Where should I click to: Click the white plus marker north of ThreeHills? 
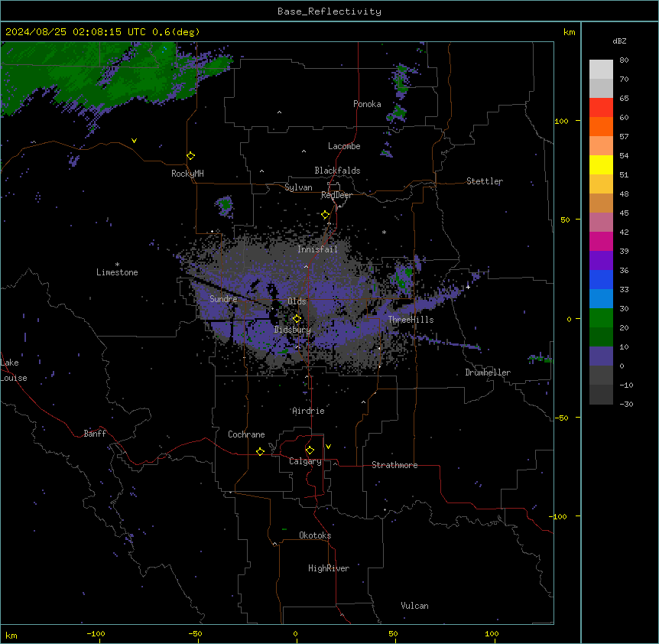click(468, 287)
